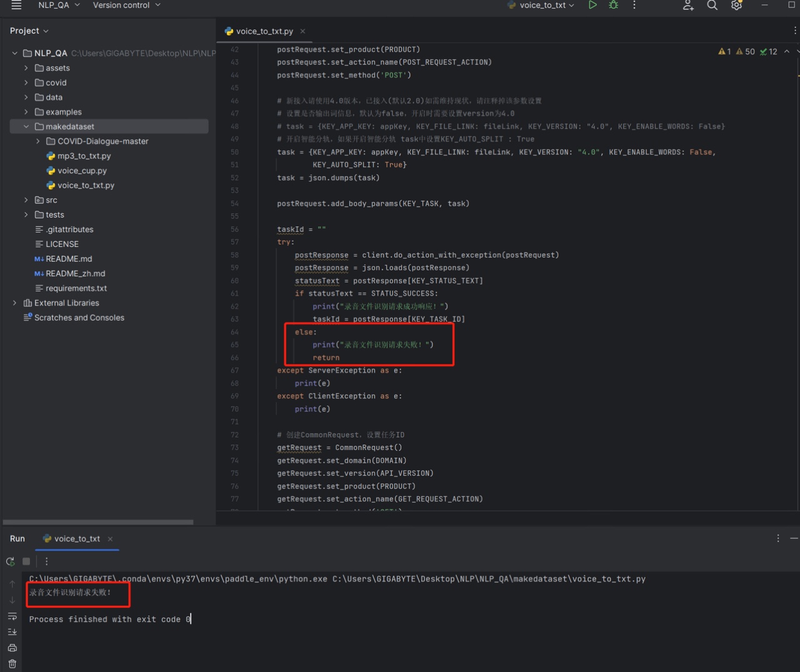Rerun voice_to_txt in the Run panel
This screenshot has height=672, width=800.
(11, 561)
